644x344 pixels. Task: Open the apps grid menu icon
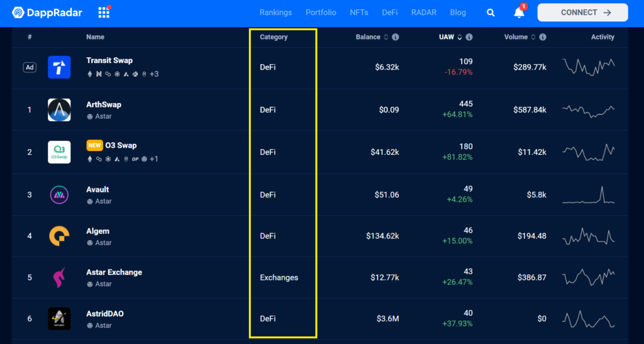point(104,13)
